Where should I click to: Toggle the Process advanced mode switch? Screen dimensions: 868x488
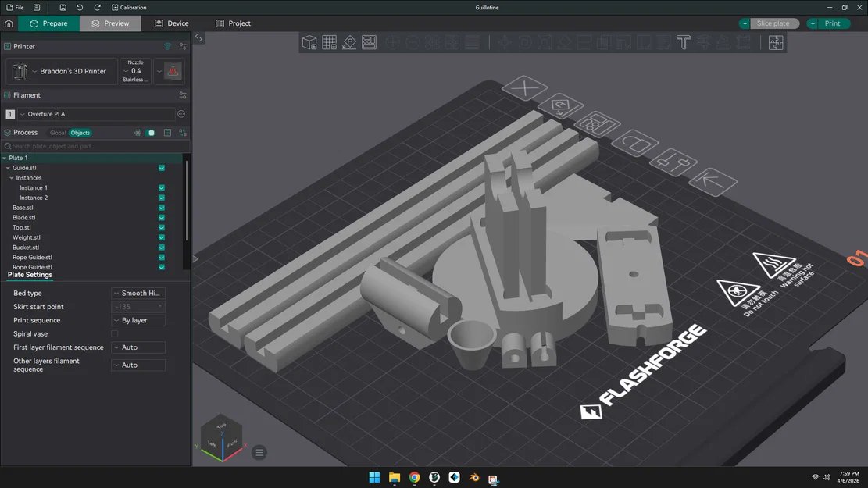151,133
